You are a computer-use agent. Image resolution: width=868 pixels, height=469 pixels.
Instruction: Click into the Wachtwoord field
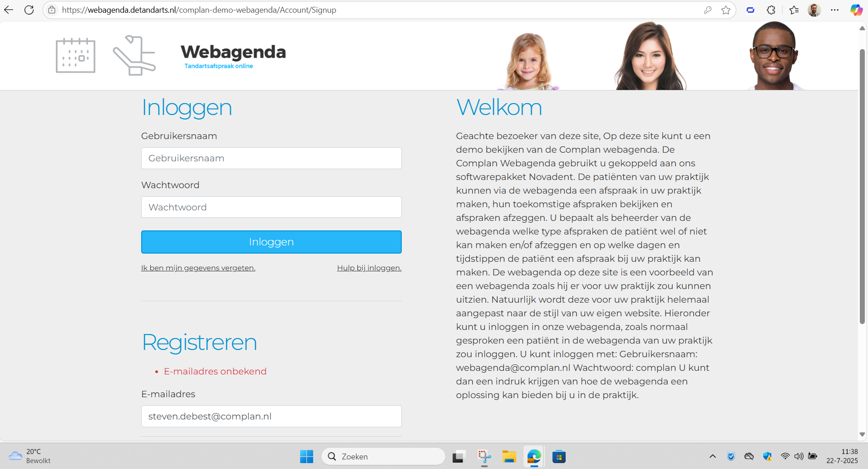click(271, 207)
